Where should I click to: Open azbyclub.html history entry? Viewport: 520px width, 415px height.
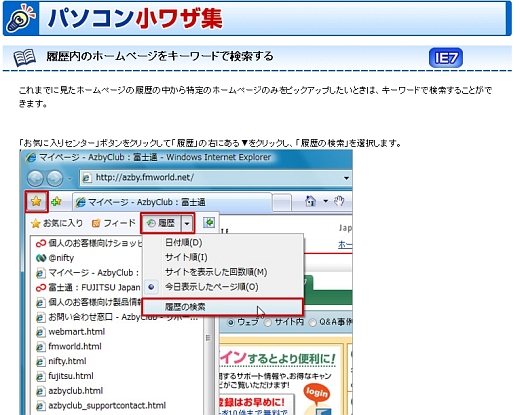point(69,390)
